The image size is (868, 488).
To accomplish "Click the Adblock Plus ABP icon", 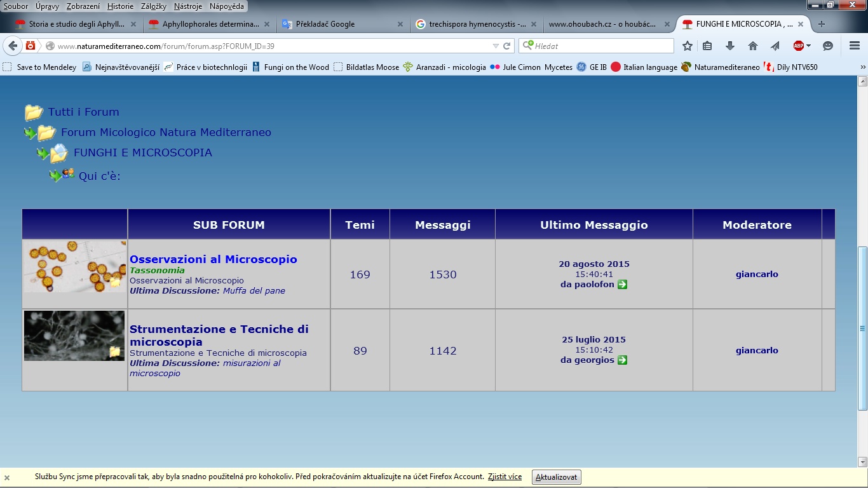I will click(x=798, y=46).
